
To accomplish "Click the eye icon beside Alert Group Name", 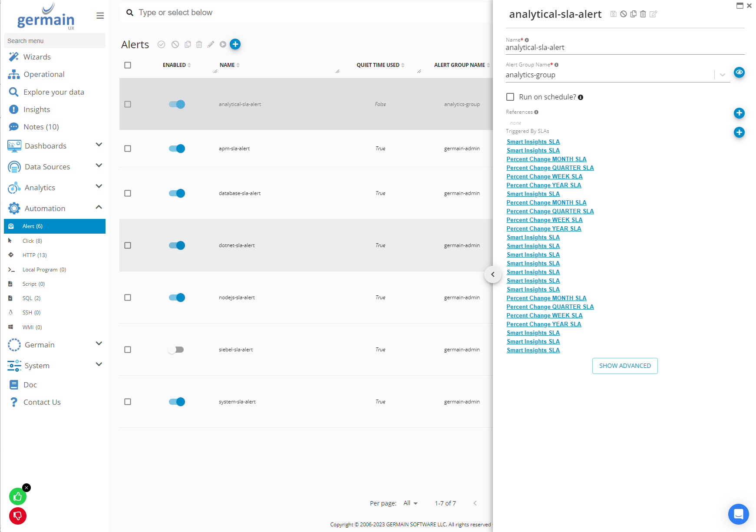I will click(x=739, y=72).
